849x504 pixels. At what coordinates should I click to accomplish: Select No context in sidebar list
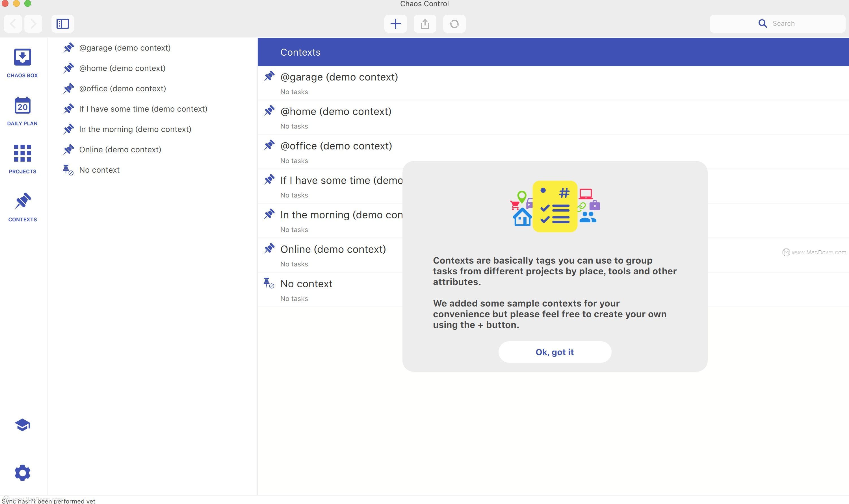point(153,170)
